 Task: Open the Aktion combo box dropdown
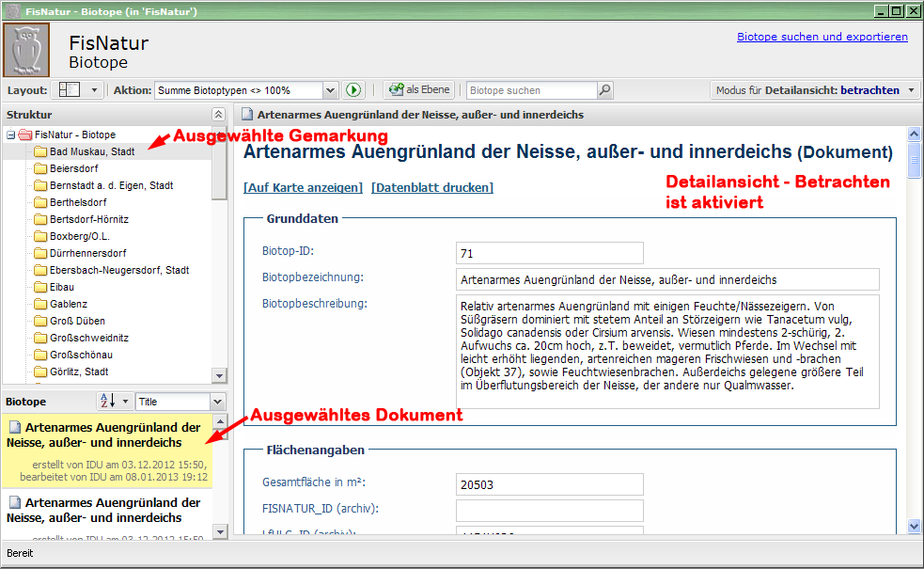329,90
